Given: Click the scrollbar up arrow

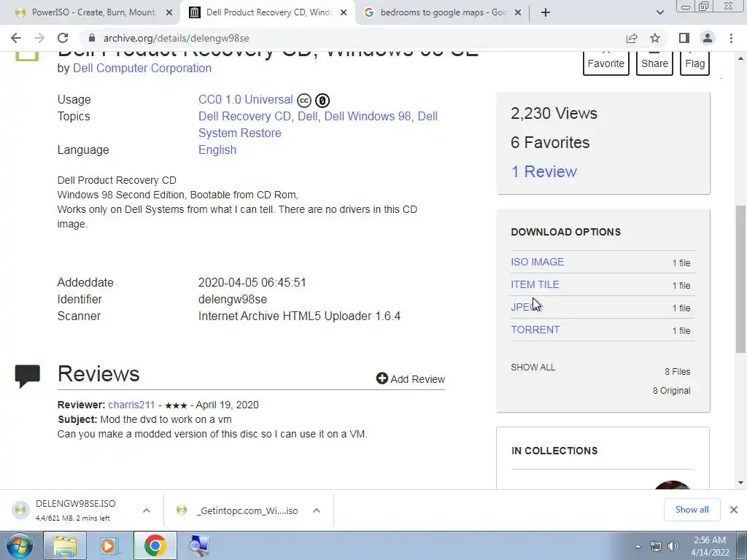Looking at the screenshot, I should [x=740, y=58].
